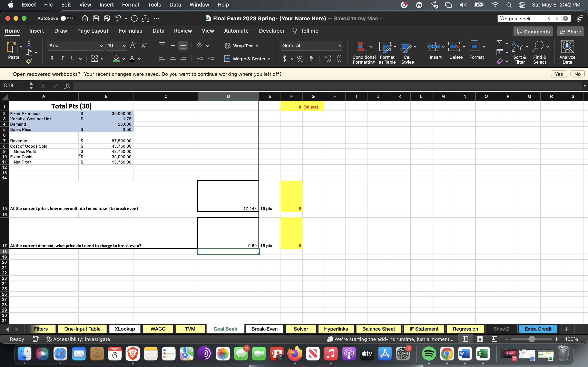Switch to the Break-Even sheet tab

pyautogui.click(x=264, y=329)
